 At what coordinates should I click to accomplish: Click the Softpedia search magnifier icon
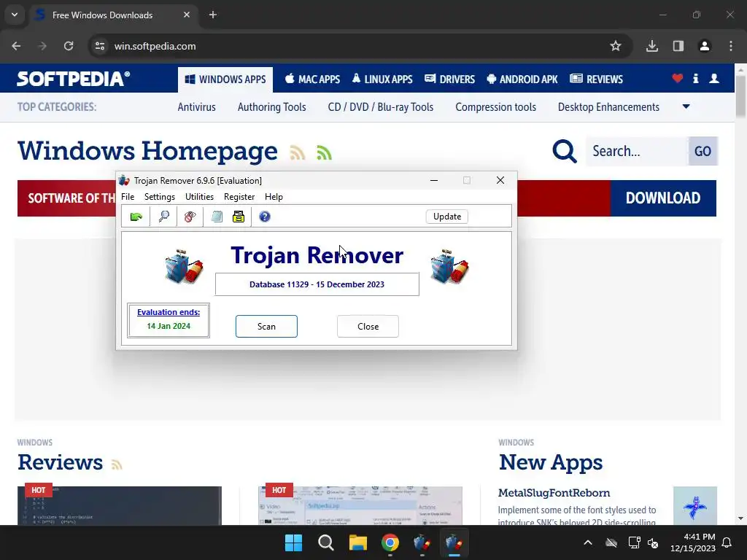click(565, 152)
